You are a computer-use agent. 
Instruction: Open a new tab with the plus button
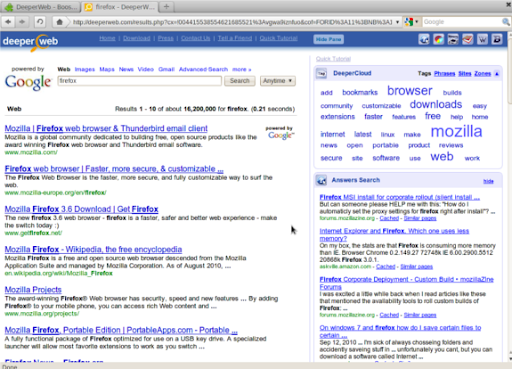(x=166, y=6)
